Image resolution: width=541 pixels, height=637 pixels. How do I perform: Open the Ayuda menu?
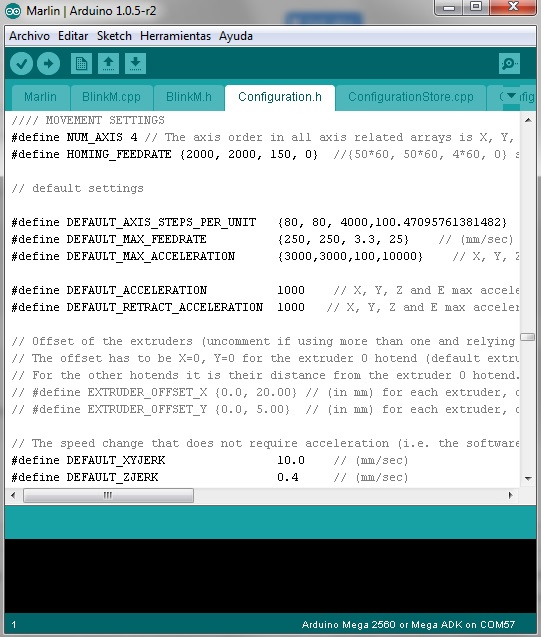[x=236, y=36]
